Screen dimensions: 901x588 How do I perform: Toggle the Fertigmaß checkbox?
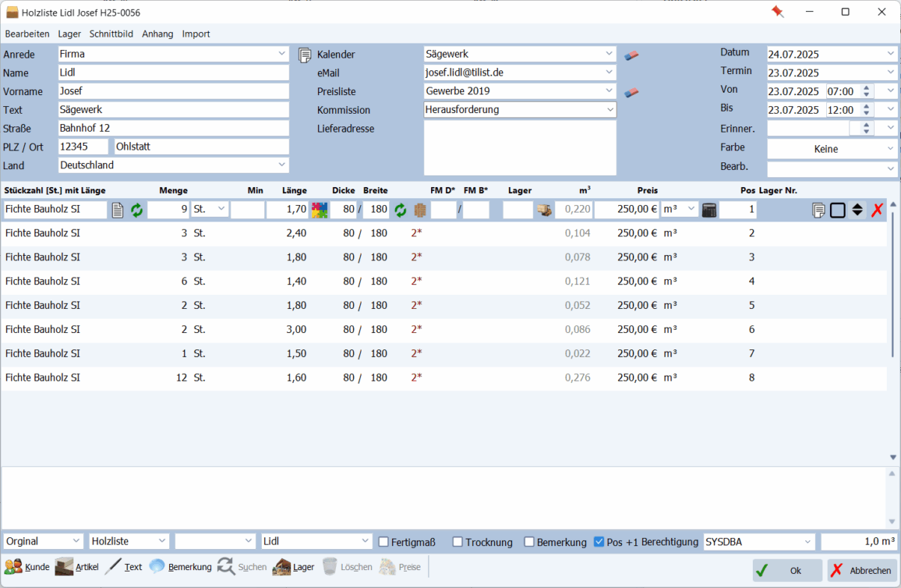384,542
